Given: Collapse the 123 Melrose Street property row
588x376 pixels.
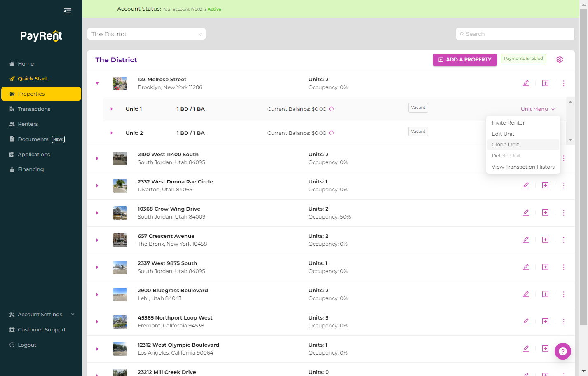Looking at the screenshot, I should [97, 83].
